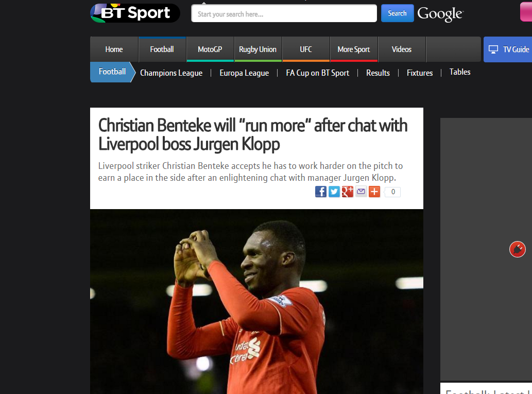Viewport: 532px width, 394px height.
Task: Activate the blocked plugin icon in sidebar
Action: [x=518, y=249]
